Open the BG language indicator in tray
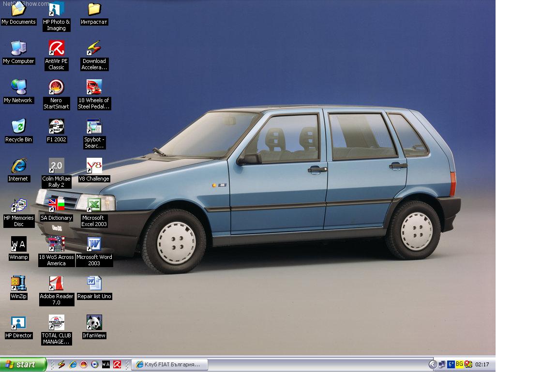This screenshot has height=392, width=542. click(459, 364)
